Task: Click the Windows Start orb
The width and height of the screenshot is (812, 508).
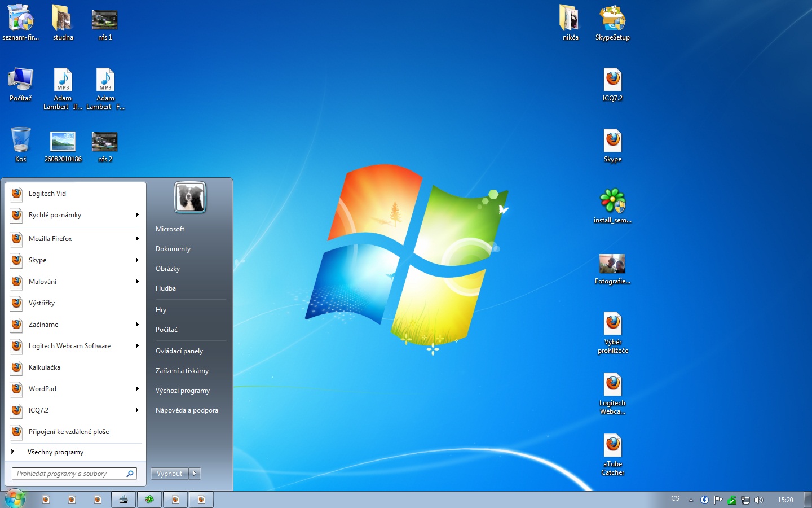Action: 15,499
